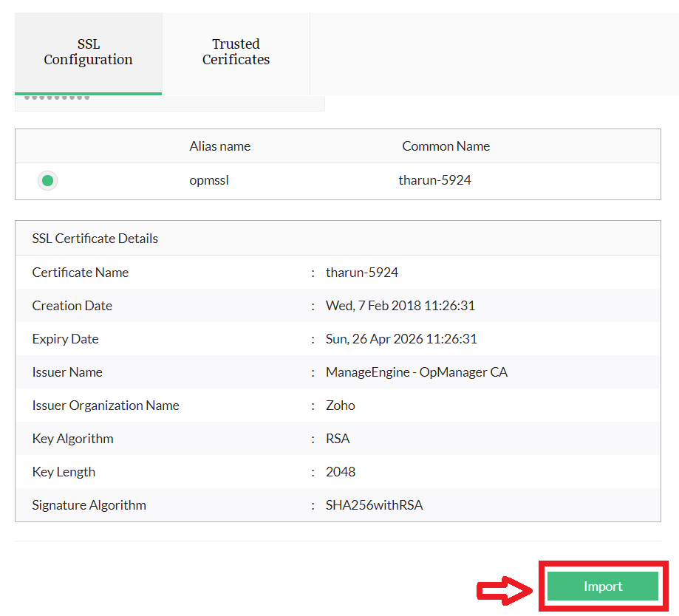Click the Common Name column header
Screen dimensions: 679x616
(x=446, y=146)
